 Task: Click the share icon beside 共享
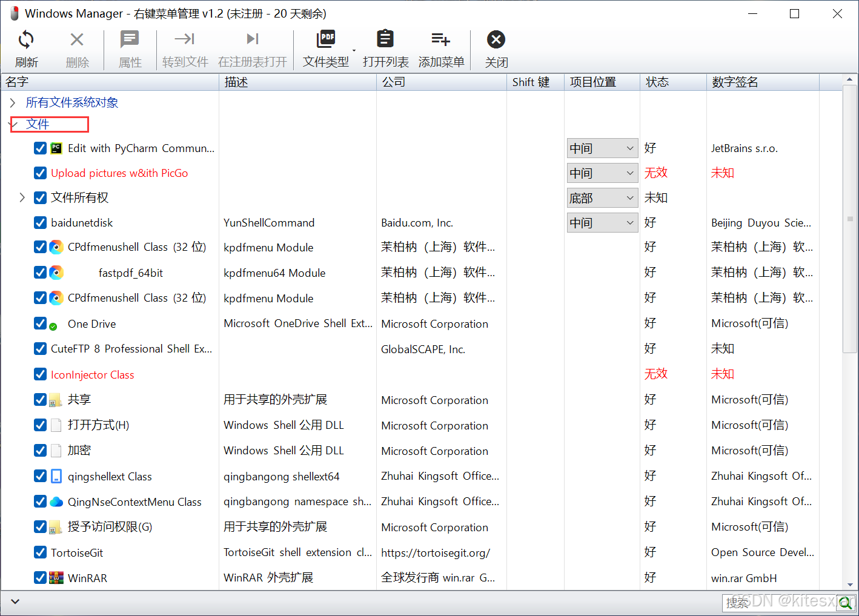pos(56,400)
